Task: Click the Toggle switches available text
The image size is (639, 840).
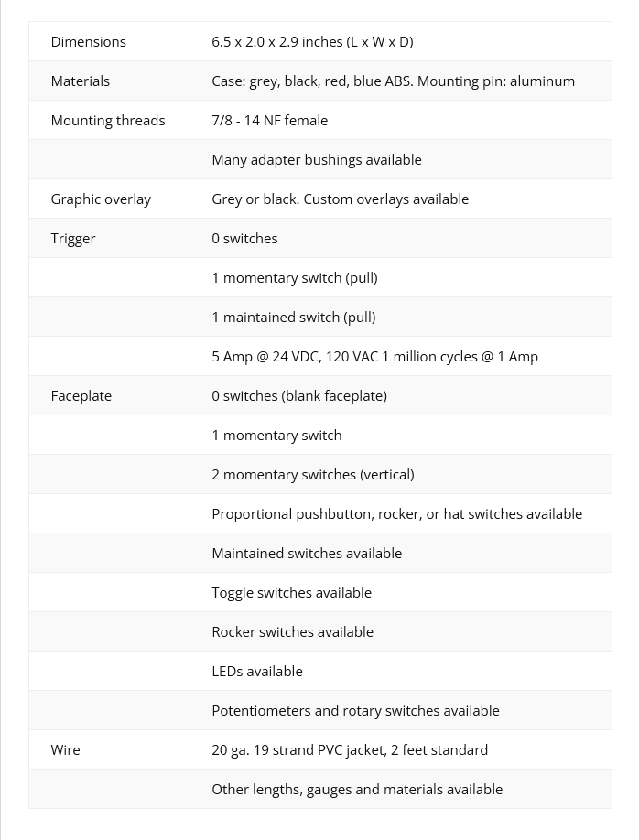Action: point(292,593)
